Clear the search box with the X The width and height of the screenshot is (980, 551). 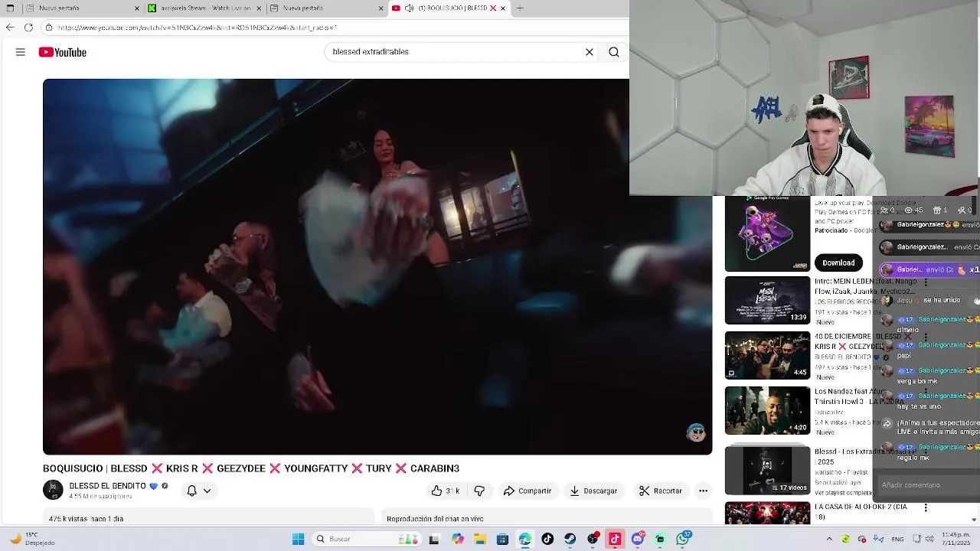590,52
